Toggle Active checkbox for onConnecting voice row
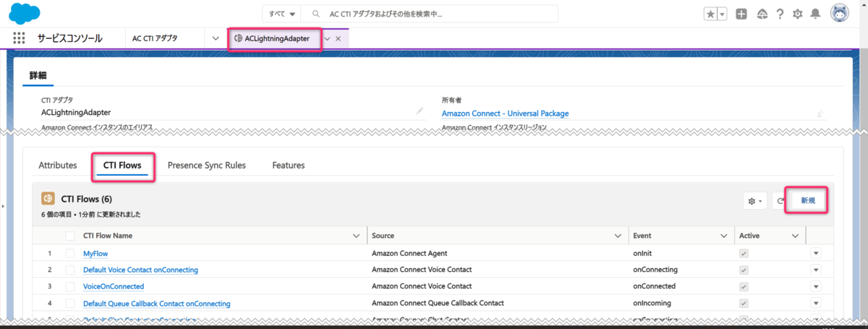 [x=744, y=270]
